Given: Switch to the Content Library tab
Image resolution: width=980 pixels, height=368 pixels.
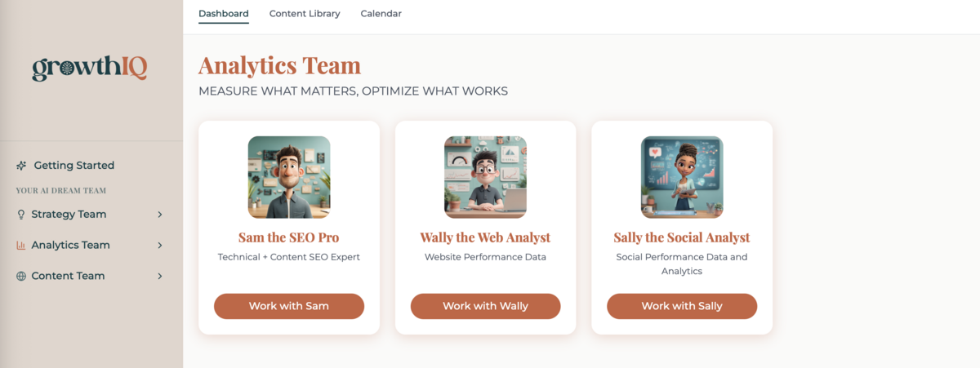Looking at the screenshot, I should pyautogui.click(x=305, y=14).
